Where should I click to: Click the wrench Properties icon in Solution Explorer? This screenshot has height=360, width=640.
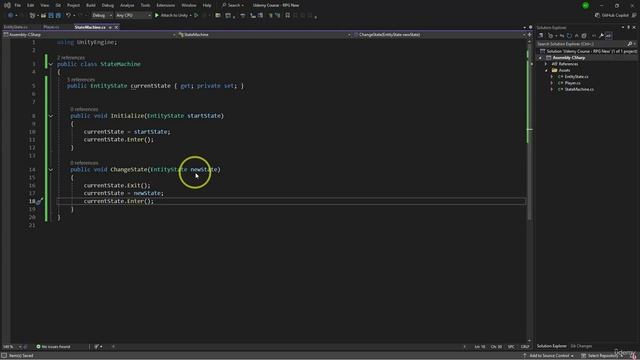[601, 36]
